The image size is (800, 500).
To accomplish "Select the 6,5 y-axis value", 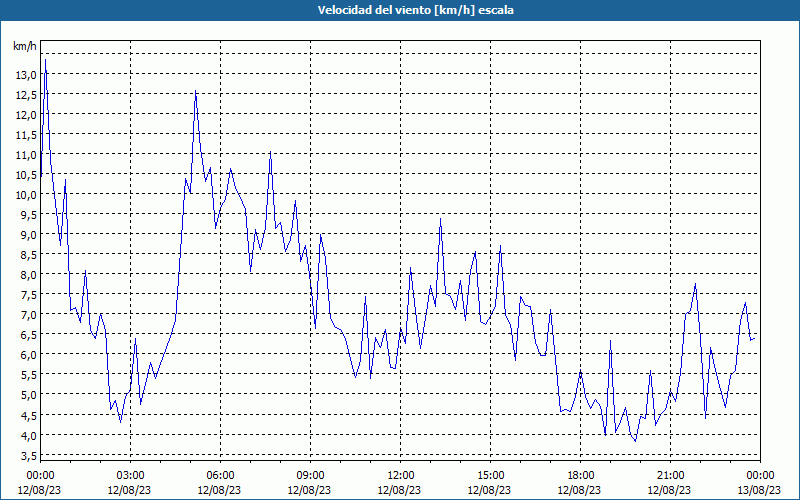I will pos(28,335).
